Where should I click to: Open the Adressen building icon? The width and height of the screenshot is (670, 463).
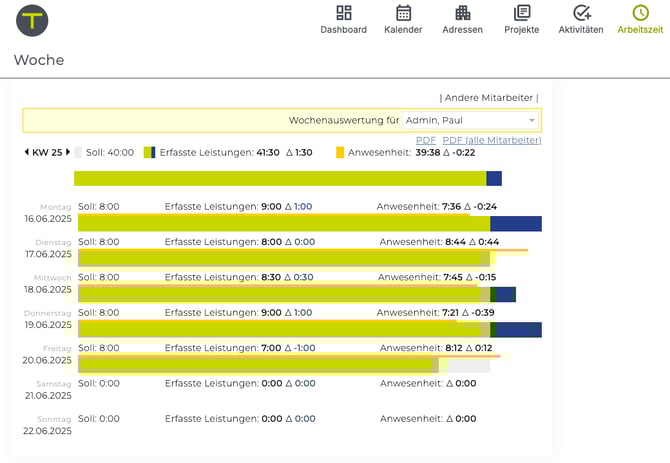(x=462, y=13)
